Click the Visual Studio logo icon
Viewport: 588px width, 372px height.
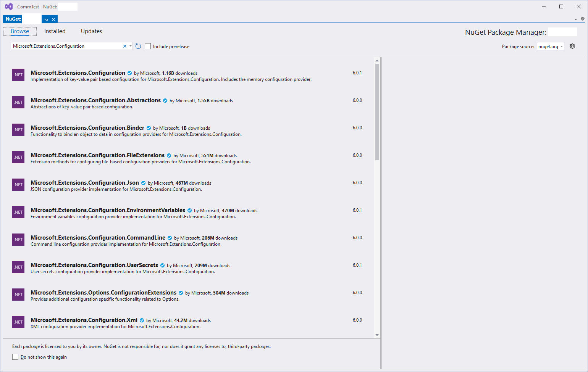[x=8, y=6]
